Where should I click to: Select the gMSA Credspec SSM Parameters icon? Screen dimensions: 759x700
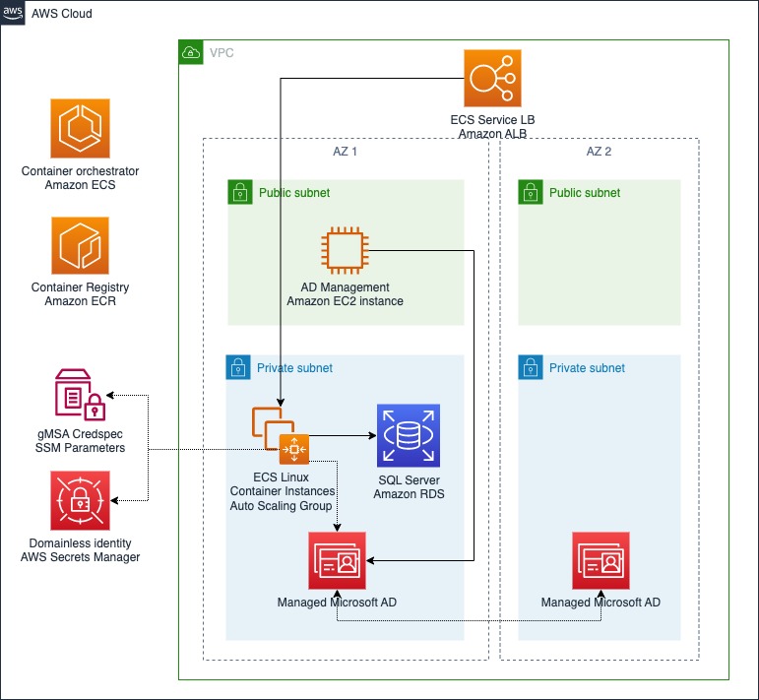tap(80, 395)
